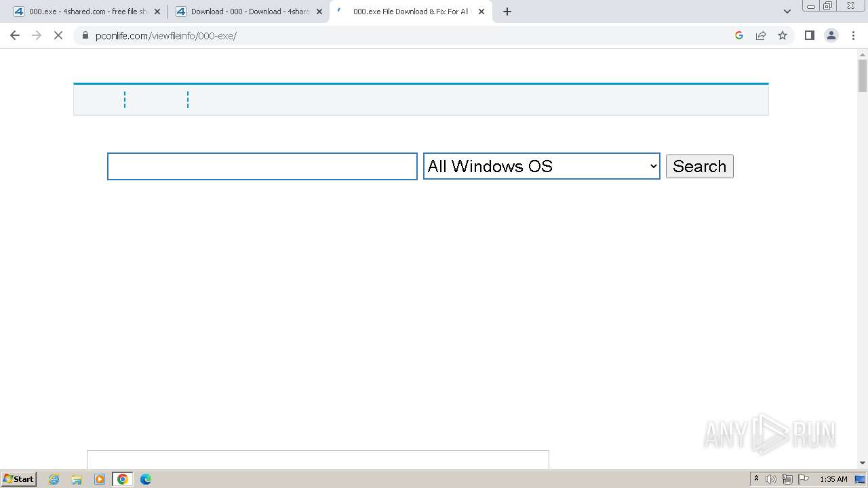Open the Chrome profile avatar
The image size is (868, 488).
pyautogui.click(x=831, y=35)
